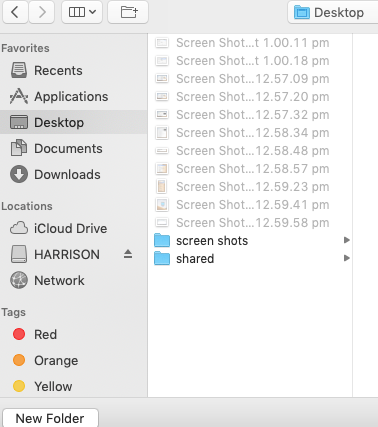Expand the 'screen shots' folder arrow

click(x=347, y=240)
